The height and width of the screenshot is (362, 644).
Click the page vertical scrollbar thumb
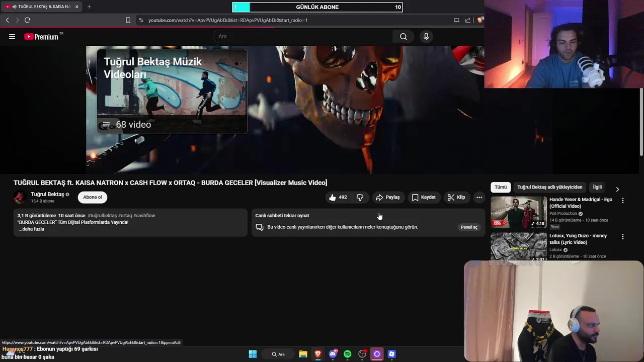(x=641, y=122)
